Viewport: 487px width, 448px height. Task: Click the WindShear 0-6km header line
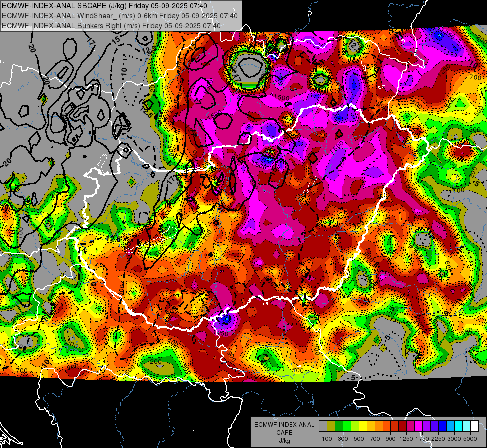tap(119, 16)
